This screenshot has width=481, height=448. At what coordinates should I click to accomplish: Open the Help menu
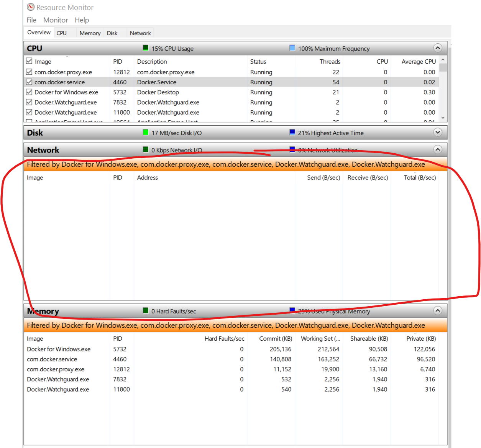(82, 20)
